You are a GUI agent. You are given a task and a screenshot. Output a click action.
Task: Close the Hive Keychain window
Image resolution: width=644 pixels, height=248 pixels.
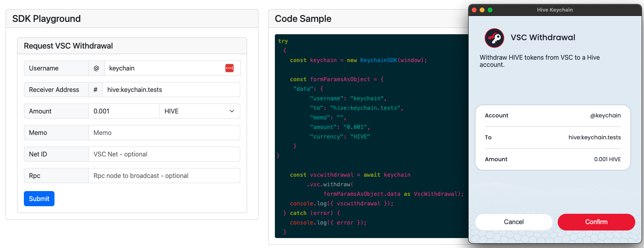[474, 10]
